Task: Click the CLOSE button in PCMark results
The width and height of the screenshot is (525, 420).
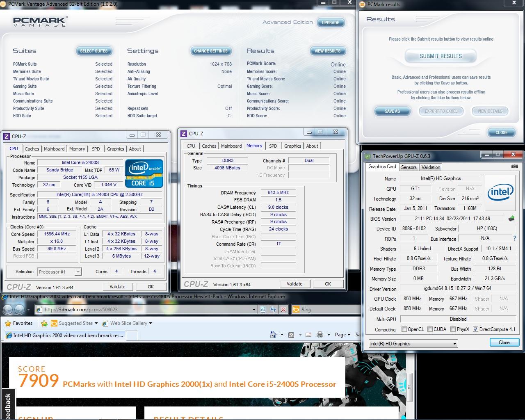Action: pos(501,132)
